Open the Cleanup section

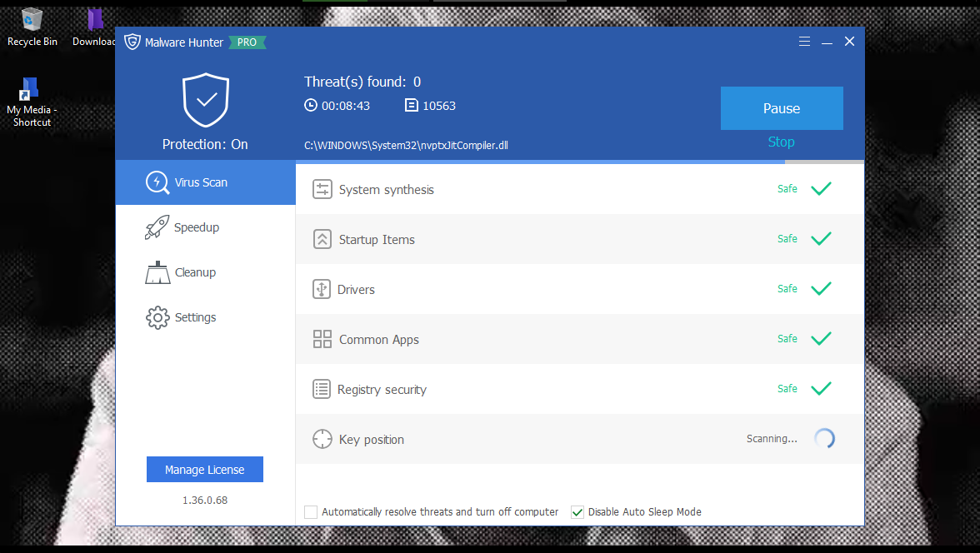pyautogui.click(x=206, y=272)
